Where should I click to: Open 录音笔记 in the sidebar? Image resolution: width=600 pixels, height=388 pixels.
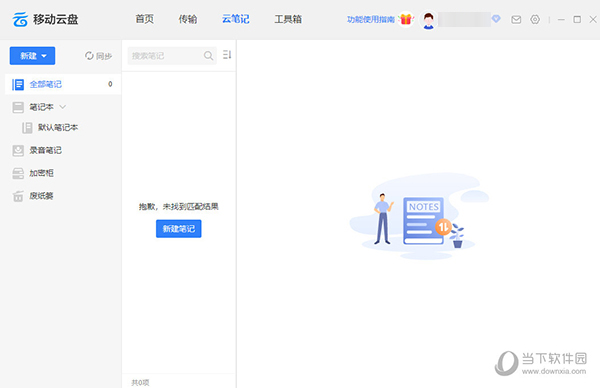[46, 150]
